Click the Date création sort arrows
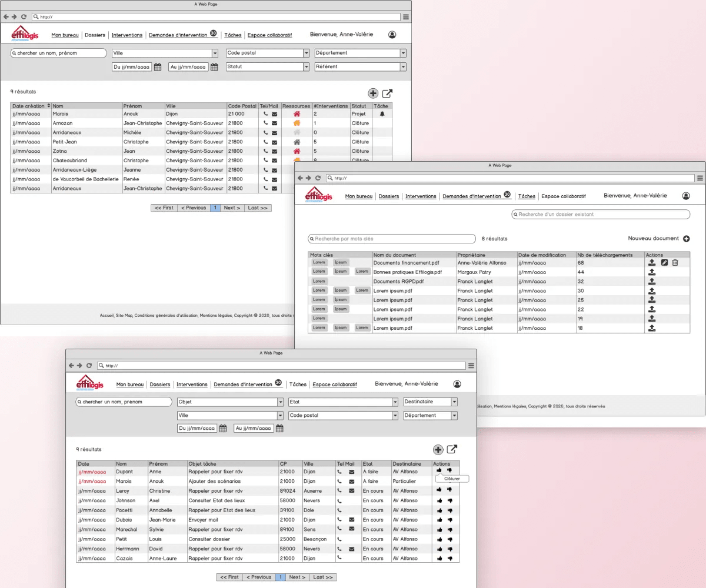Image resolution: width=706 pixels, height=588 pixels. pyautogui.click(x=49, y=106)
